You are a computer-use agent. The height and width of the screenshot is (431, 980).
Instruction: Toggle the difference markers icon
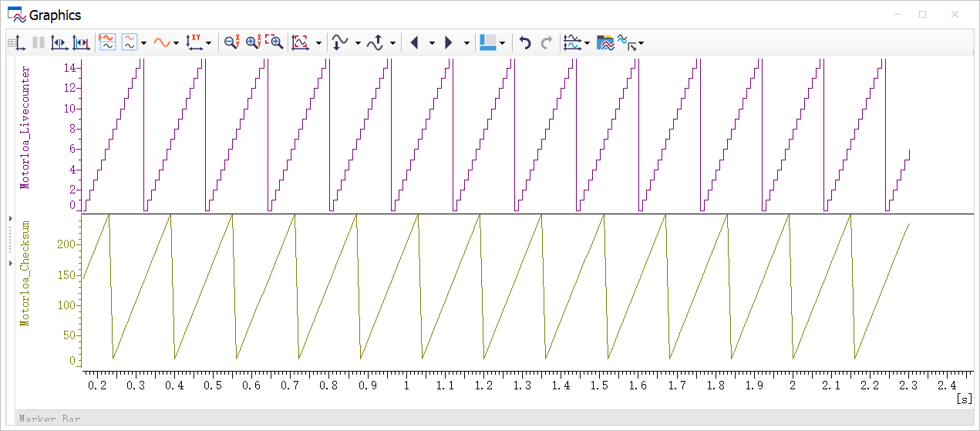81,43
